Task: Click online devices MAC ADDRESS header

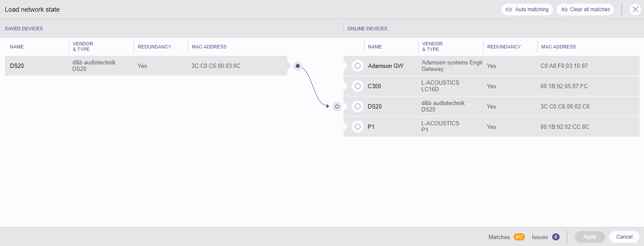Action: tap(559, 47)
